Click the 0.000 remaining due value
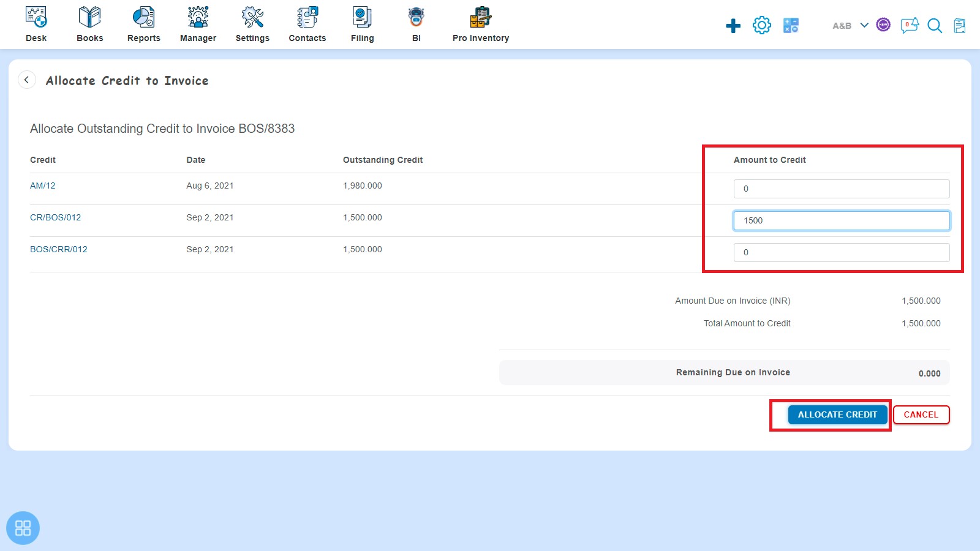980x551 pixels. 930,373
